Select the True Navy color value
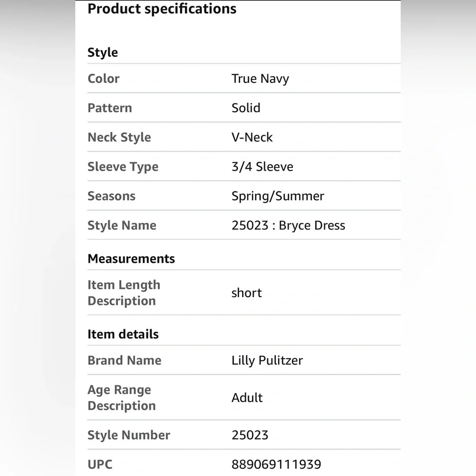 [260, 79]
